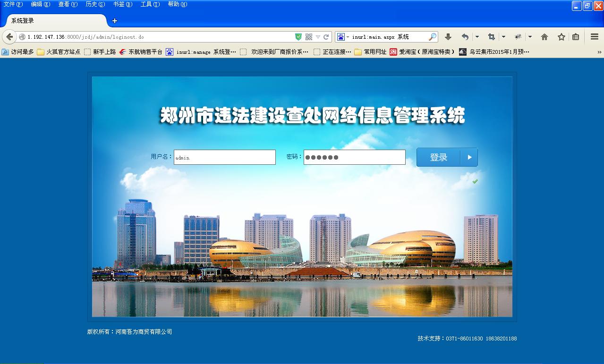Focus the 用户名 username field
The height and width of the screenshot is (364, 604).
[225, 157]
